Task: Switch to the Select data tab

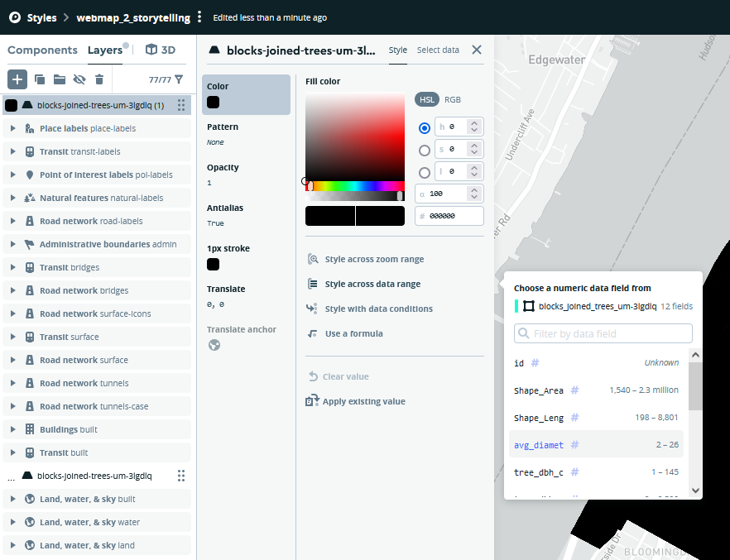Action: coord(438,50)
